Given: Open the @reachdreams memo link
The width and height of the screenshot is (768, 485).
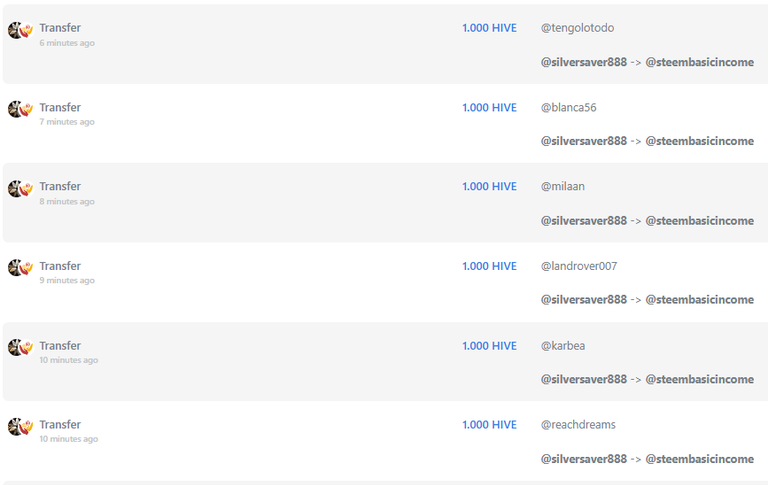Looking at the screenshot, I should point(578,425).
